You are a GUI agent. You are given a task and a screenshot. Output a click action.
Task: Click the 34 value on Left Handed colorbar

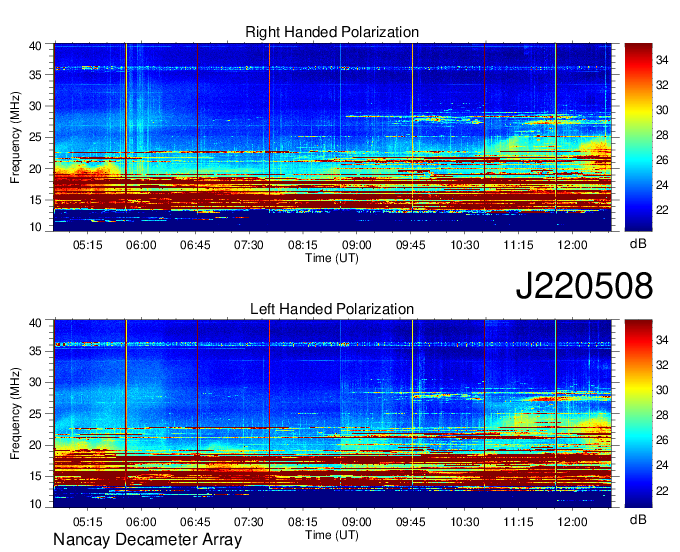pos(662,340)
